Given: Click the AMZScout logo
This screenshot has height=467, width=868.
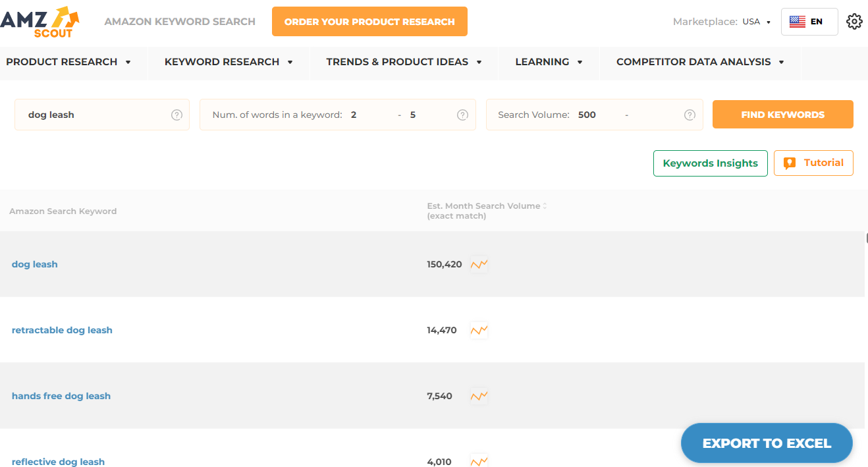Looking at the screenshot, I should pyautogui.click(x=40, y=21).
